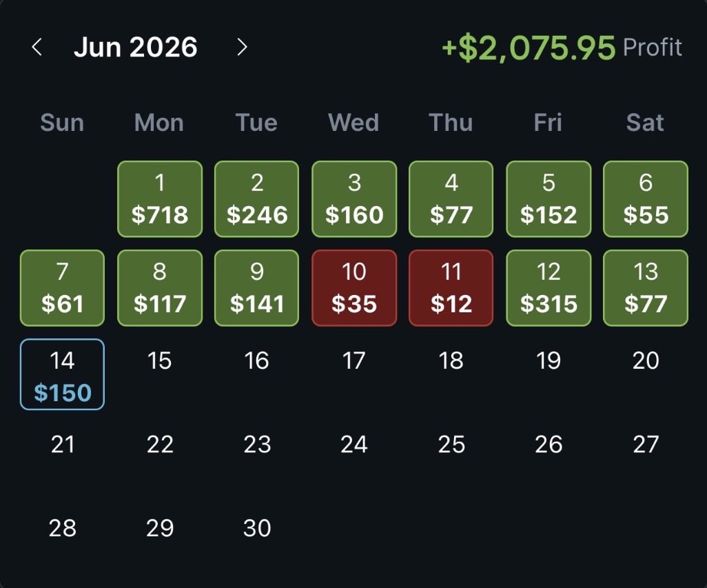Screen dimensions: 707x588
Task: Open the red June 10 loss tile
Action: tap(354, 287)
